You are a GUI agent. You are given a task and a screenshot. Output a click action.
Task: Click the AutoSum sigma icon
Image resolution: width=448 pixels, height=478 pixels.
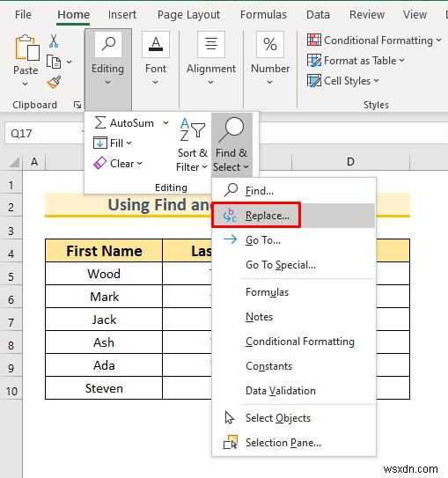pos(100,123)
